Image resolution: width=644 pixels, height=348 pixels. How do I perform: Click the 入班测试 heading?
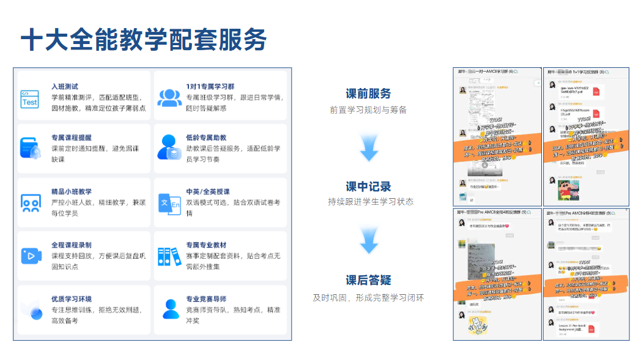[64, 87]
